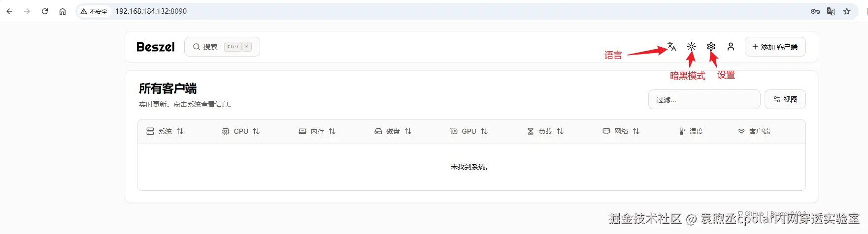Toggle dark mode with the sun icon
The width and height of the screenshot is (868, 234).
(x=692, y=47)
